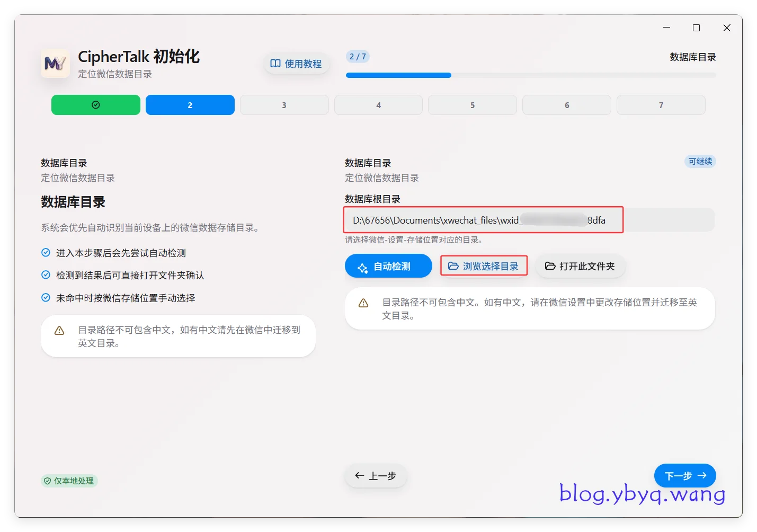Click the 下一步 next button
Viewport: 757px width, 532px height.
tap(685, 476)
